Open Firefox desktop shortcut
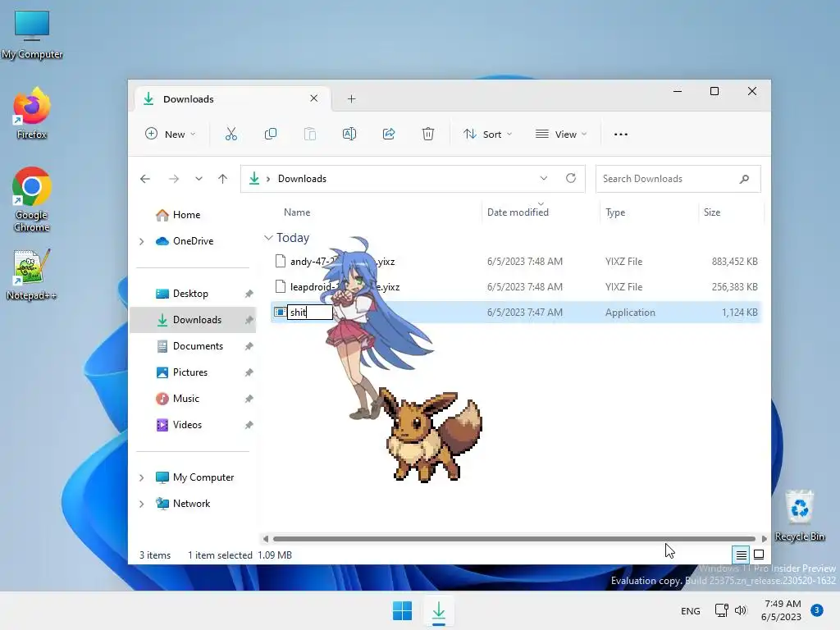The width and height of the screenshot is (840, 630). 32,113
